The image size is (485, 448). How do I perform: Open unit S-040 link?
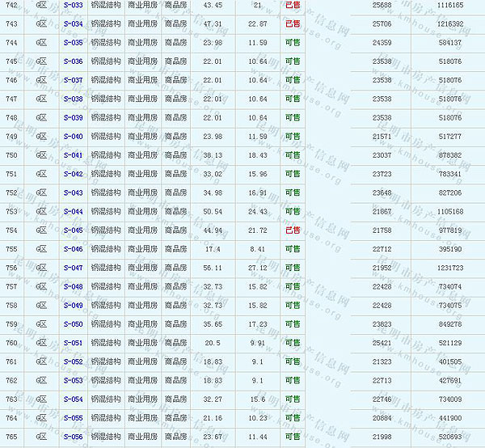73,137
